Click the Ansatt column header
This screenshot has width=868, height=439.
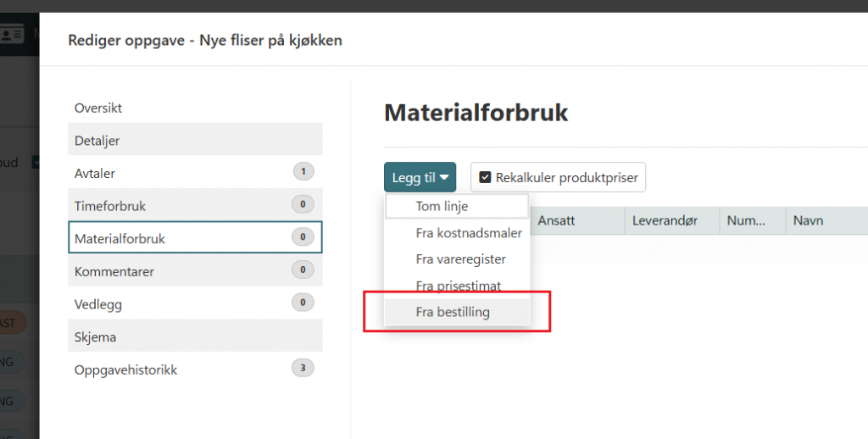pos(556,220)
